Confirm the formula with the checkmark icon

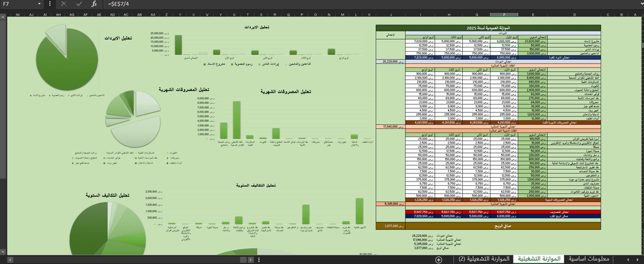click(x=79, y=4)
